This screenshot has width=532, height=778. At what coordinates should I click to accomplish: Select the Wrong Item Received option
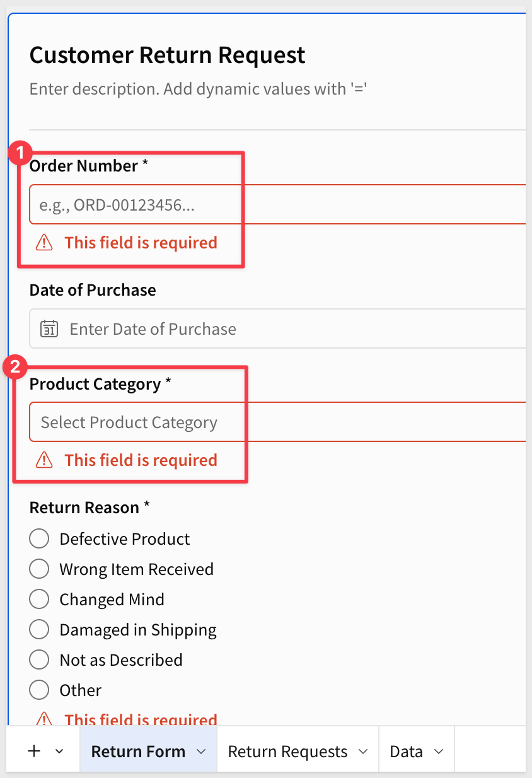coord(39,569)
